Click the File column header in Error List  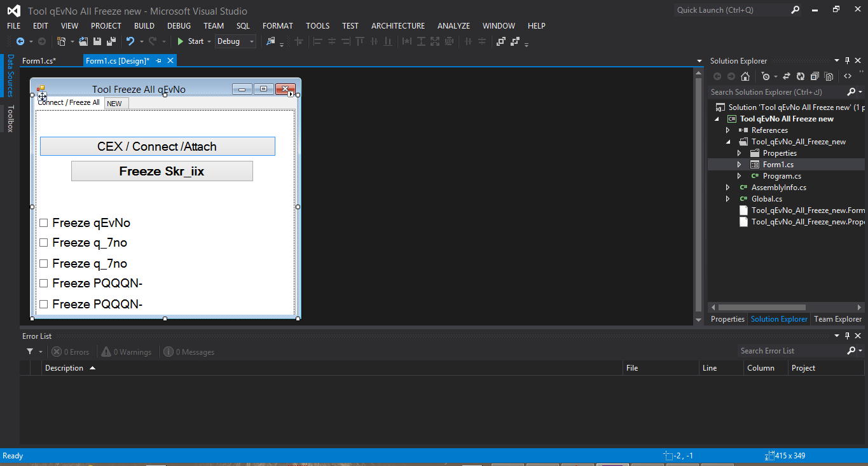tap(660, 368)
